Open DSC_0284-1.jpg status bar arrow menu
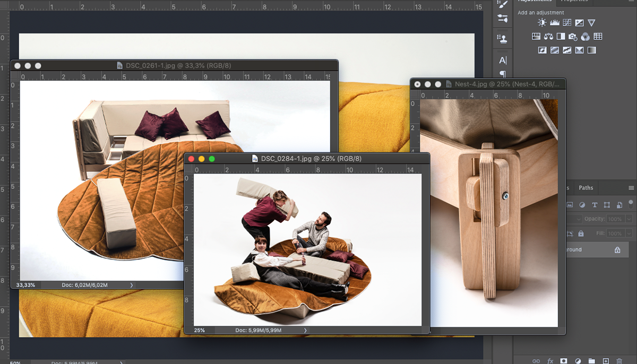 pos(305,330)
